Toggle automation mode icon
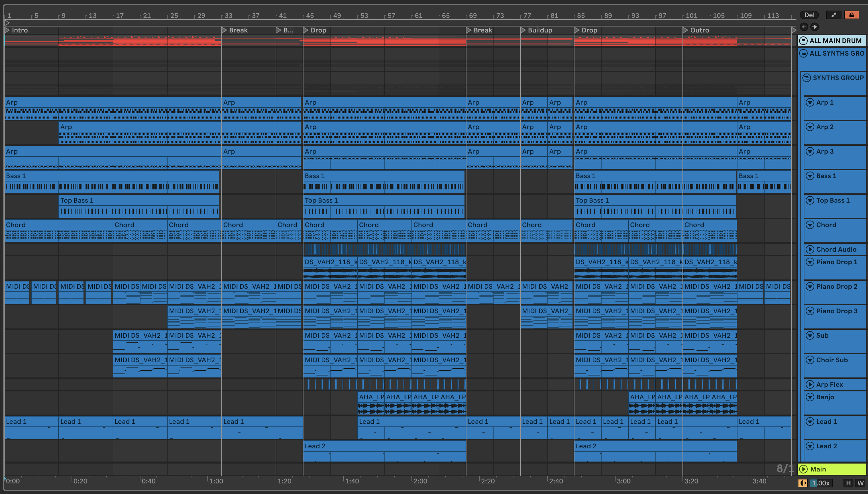 834,15
